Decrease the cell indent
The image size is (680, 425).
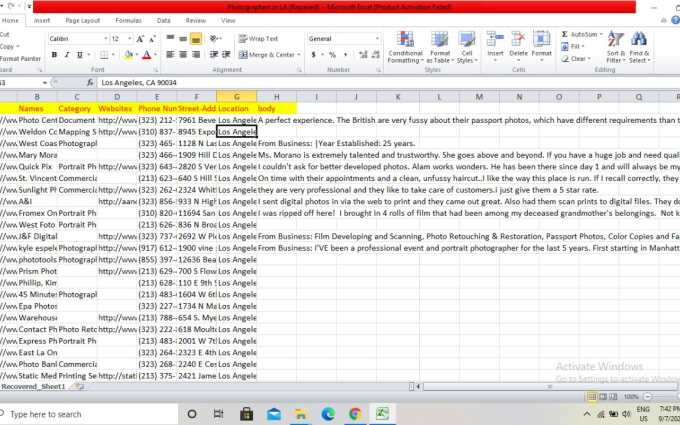point(214,55)
